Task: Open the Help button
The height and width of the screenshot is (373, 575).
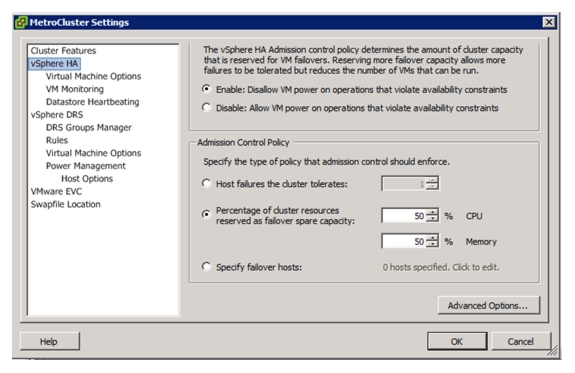Action: pos(50,341)
